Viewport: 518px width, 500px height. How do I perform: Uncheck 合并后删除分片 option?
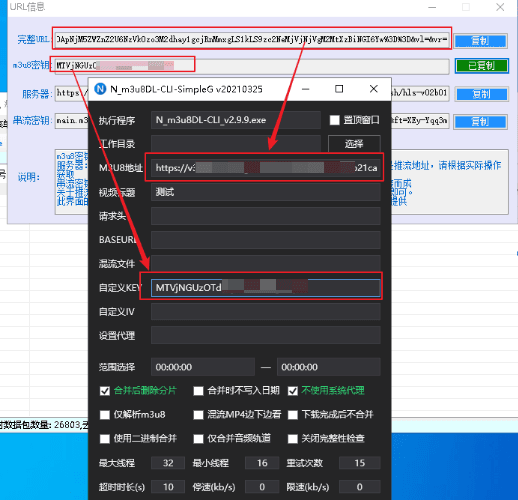105,391
